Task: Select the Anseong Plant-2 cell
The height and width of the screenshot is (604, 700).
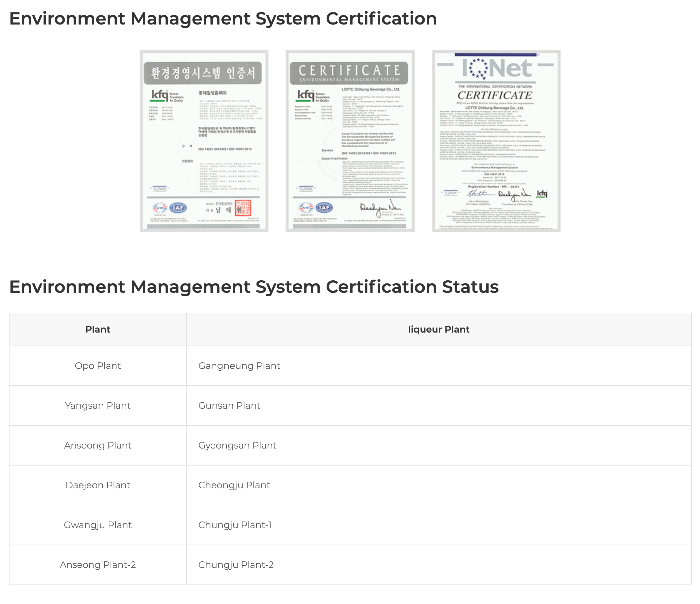Action: click(98, 565)
